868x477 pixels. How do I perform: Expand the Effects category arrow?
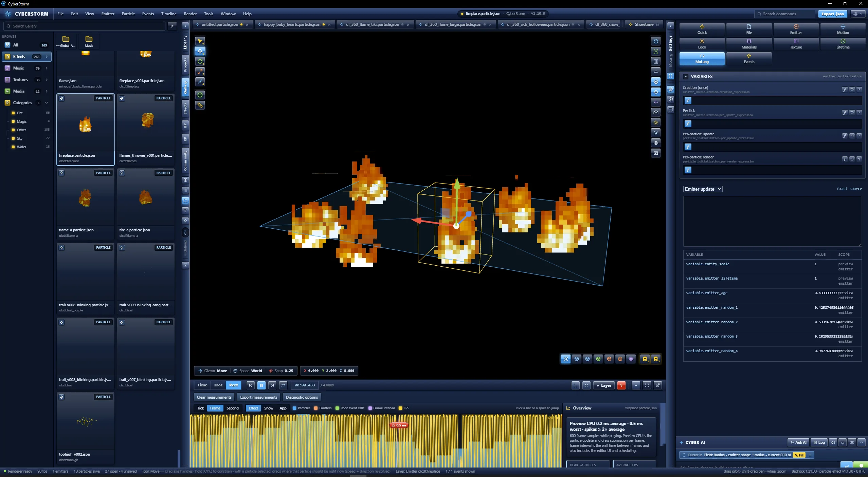[47, 57]
